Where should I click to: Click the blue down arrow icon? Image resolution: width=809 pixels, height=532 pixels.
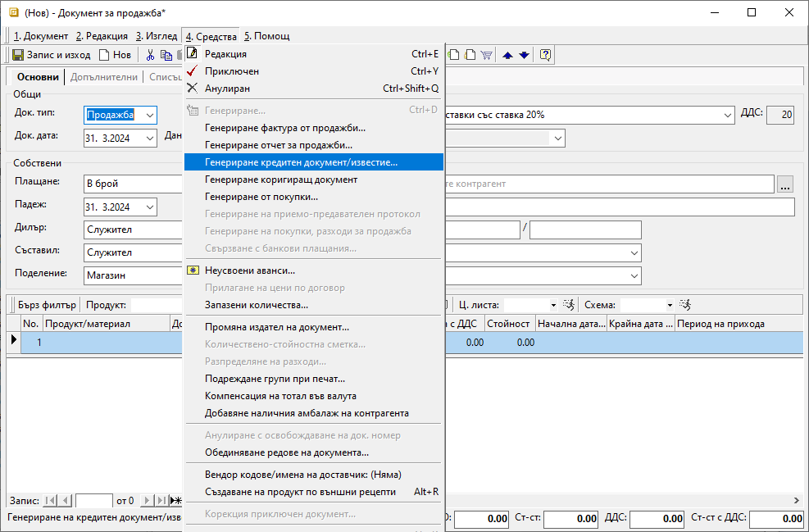click(x=524, y=55)
